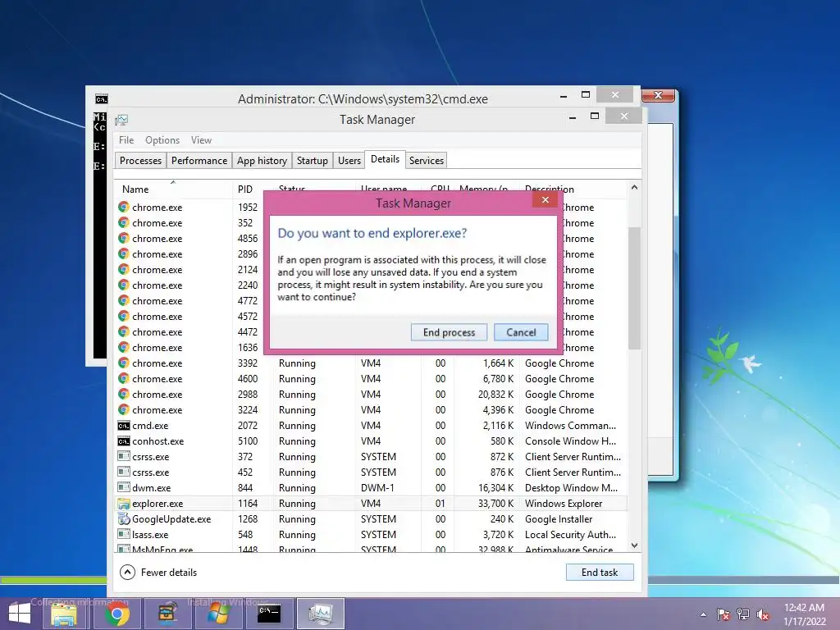Switch to the Services tab
Screen dimensions: 840x630
(x=427, y=161)
